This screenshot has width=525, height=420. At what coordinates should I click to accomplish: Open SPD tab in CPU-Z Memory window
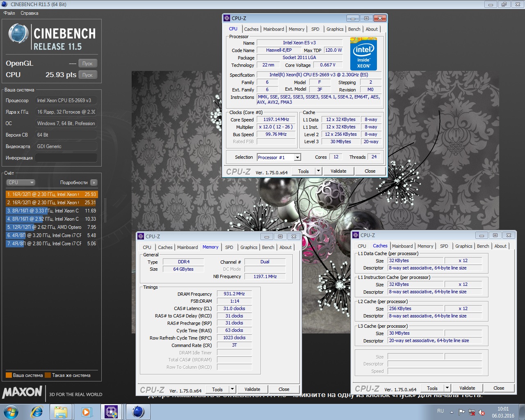229,247
